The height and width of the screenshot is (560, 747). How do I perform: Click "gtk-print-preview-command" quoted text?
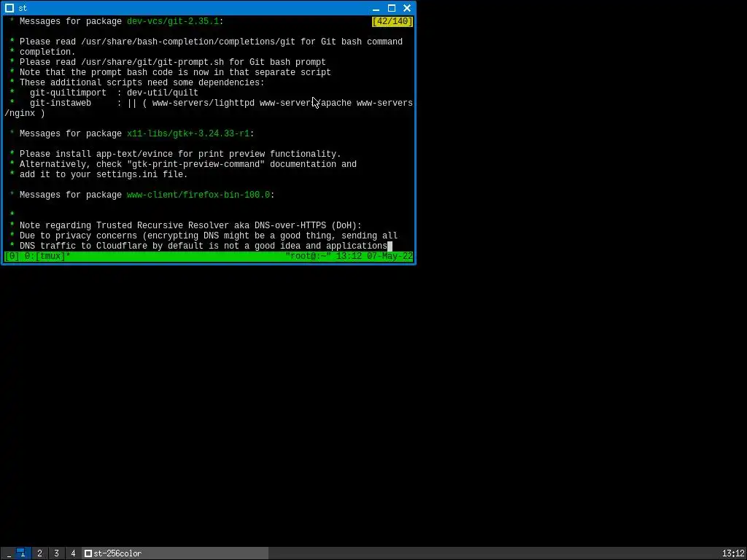196,164
